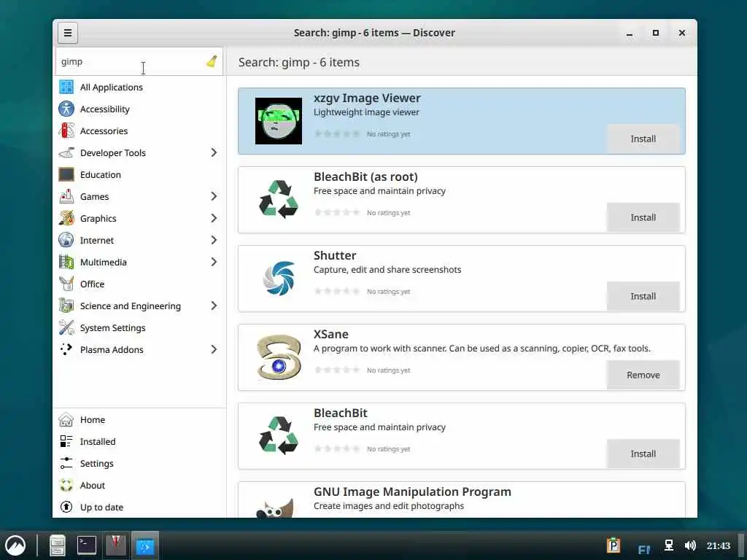Rate xzgv Image Viewer stars
Viewport: 747px width, 560px height.
click(x=337, y=134)
